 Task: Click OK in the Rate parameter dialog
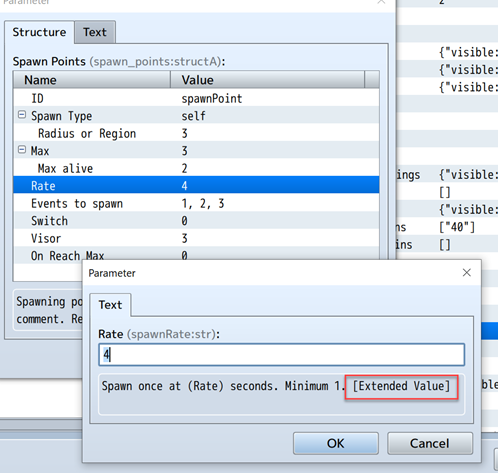click(x=336, y=443)
